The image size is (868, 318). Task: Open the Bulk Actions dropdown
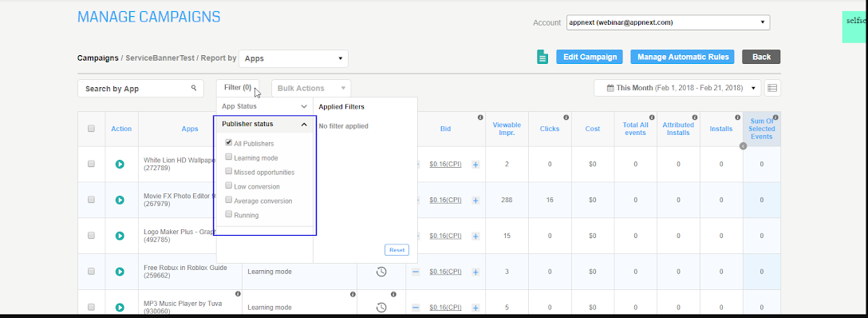coord(311,88)
